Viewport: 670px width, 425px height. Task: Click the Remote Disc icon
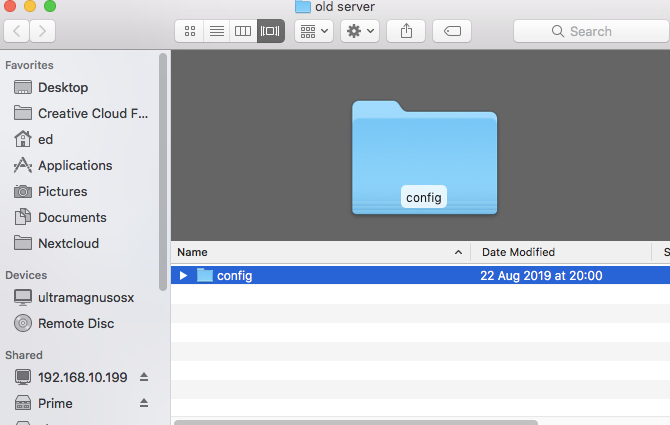23,323
